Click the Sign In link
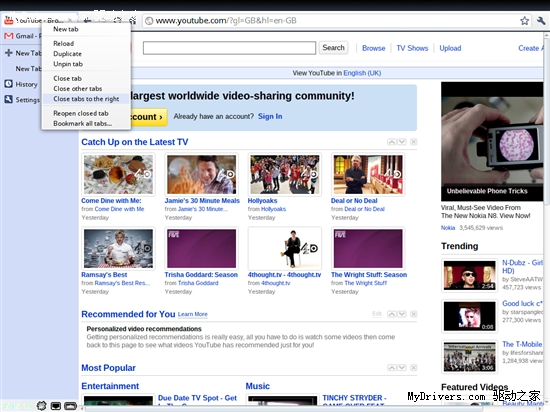 [x=270, y=116]
